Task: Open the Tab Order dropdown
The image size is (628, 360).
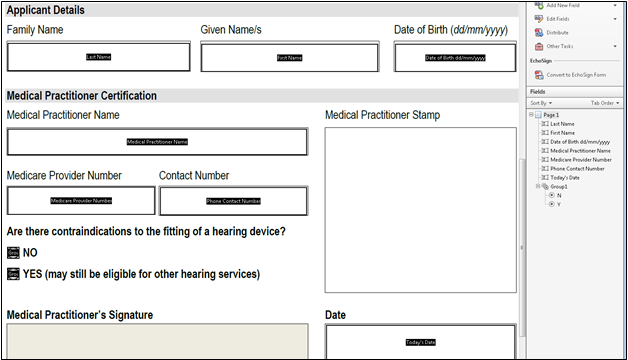Action: pos(605,103)
